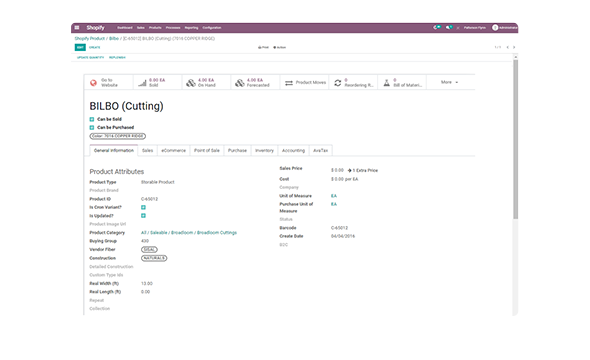Open the EA Unit of Measure link
This screenshot has height=360, width=590.
click(334, 196)
